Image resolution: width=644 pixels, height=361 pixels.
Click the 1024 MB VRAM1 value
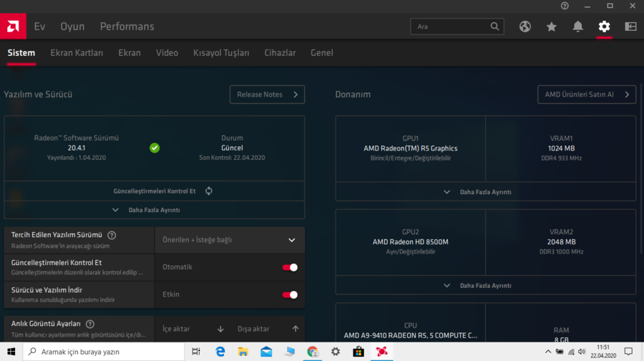561,148
